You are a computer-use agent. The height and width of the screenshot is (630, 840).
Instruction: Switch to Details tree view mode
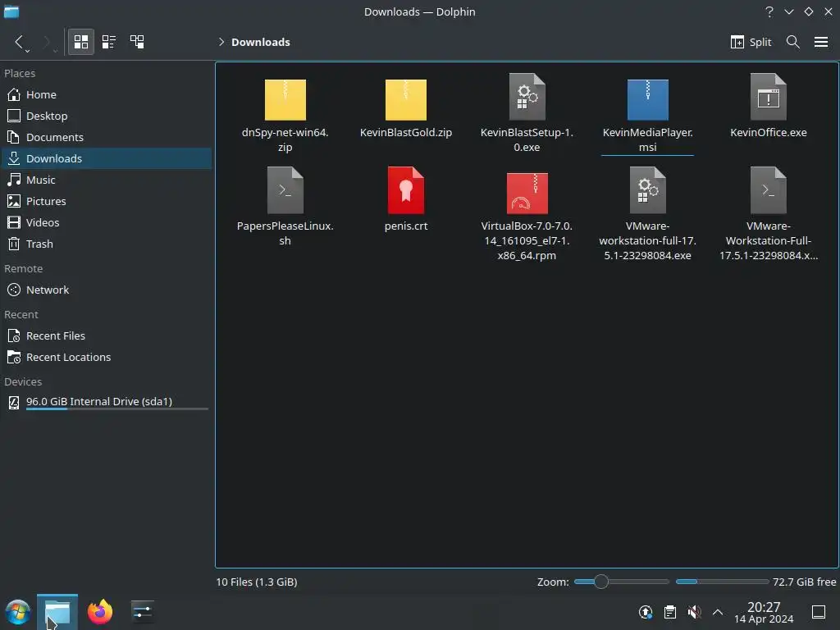(137, 42)
